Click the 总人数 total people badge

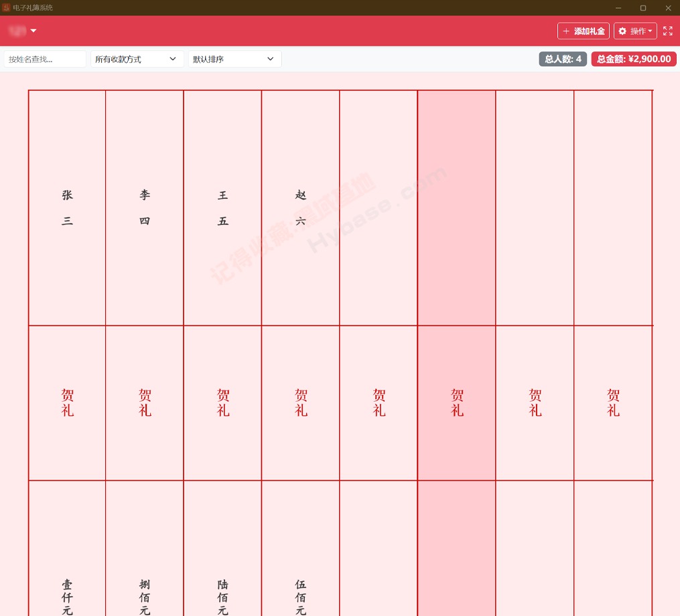(x=563, y=59)
